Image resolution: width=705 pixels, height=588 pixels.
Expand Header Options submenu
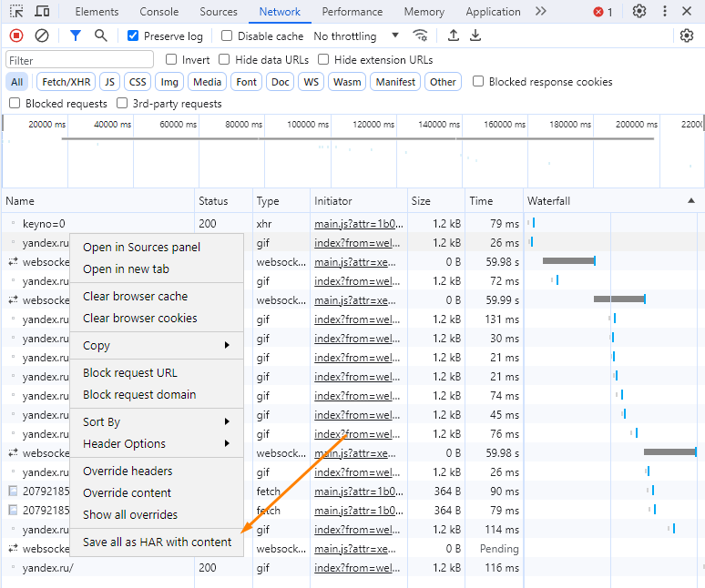(x=157, y=444)
